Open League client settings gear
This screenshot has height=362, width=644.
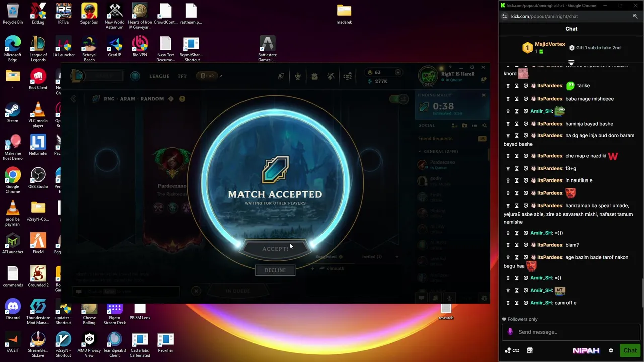coord(472,67)
